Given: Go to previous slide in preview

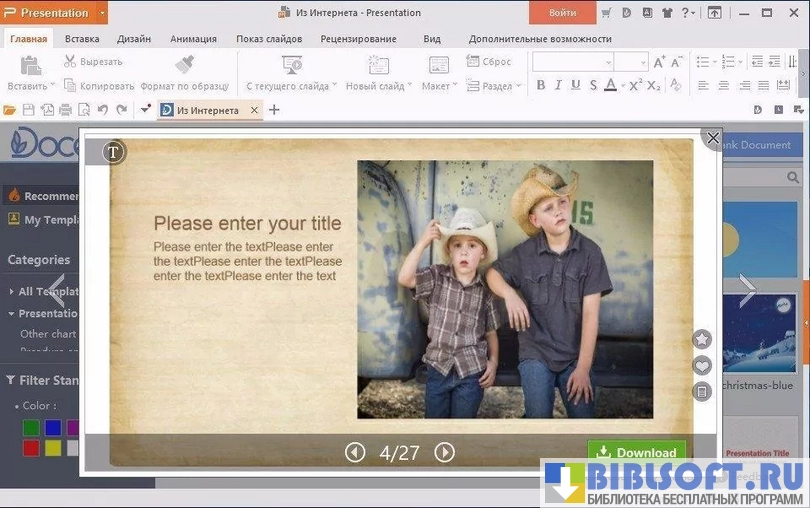Looking at the screenshot, I should tap(355, 453).
